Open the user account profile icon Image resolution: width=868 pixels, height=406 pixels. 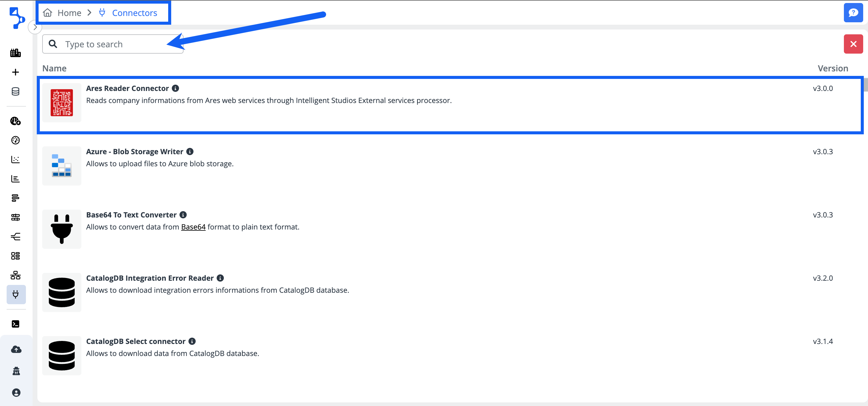[16, 392]
